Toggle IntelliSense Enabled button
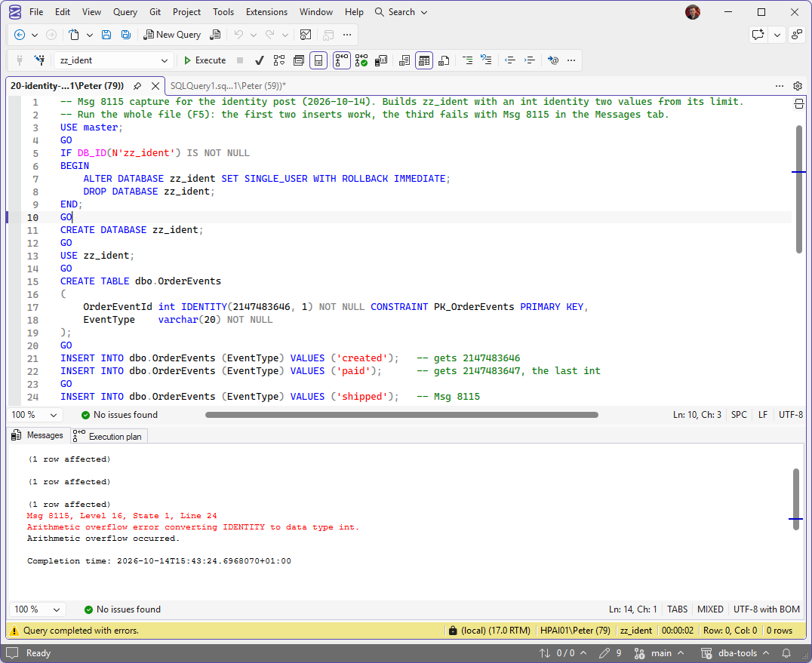The image size is (812, 663). click(x=318, y=60)
